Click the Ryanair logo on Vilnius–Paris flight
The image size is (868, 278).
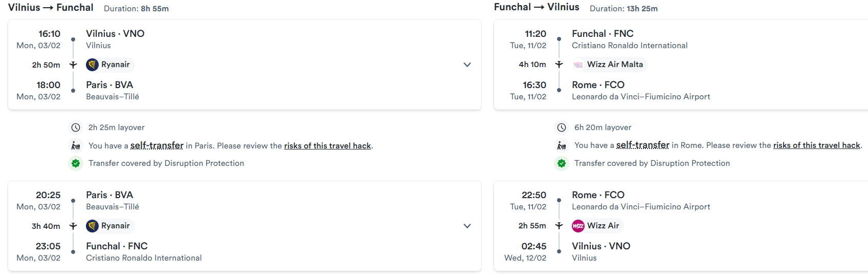(x=92, y=65)
